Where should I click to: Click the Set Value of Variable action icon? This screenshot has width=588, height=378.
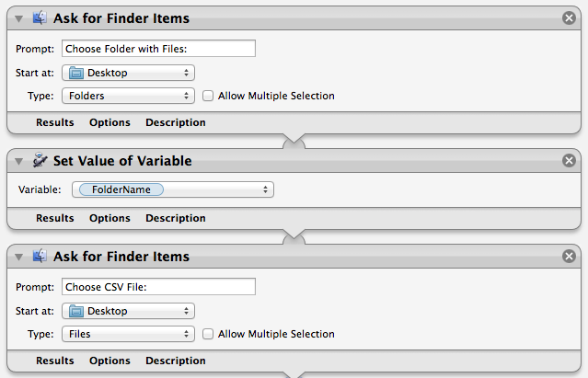40,160
